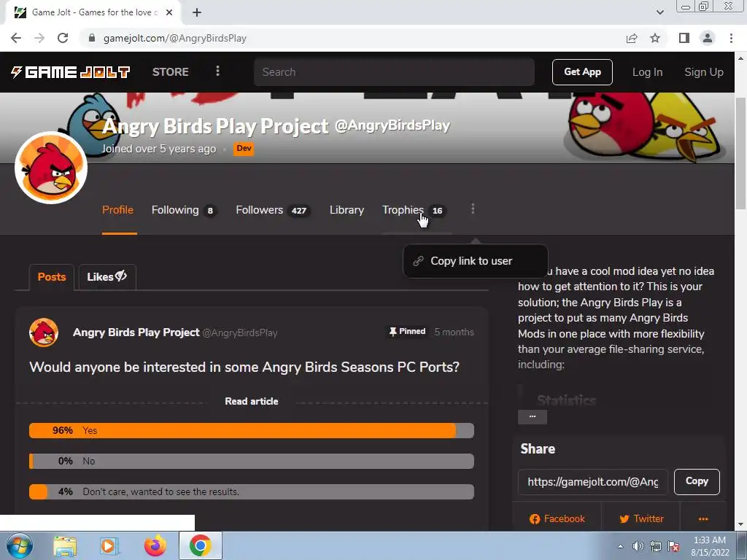
Task: Click the post author name Angry Birds Play Project
Action: click(x=136, y=332)
